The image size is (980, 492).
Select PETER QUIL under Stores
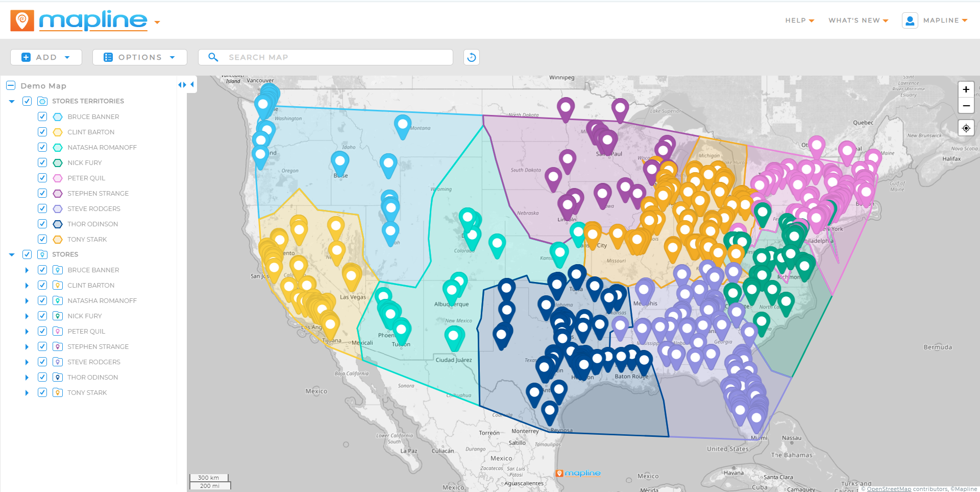click(86, 331)
